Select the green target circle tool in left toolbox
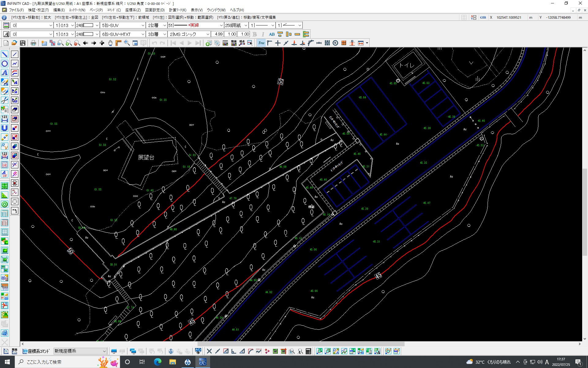Image resolution: width=588 pixels, height=368 pixels. pyautogui.click(x=5, y=204)
